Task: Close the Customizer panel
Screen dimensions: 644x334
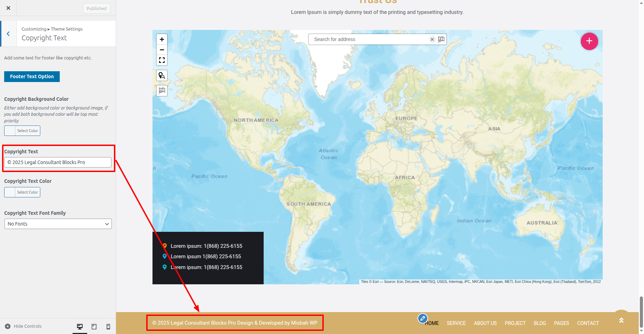Action: [8, 8]
